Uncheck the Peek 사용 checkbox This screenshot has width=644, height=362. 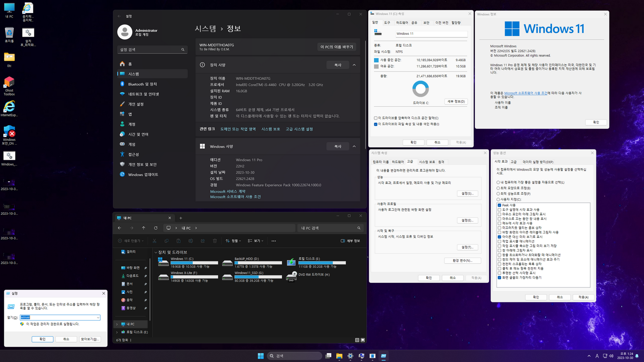click(499, 205)
